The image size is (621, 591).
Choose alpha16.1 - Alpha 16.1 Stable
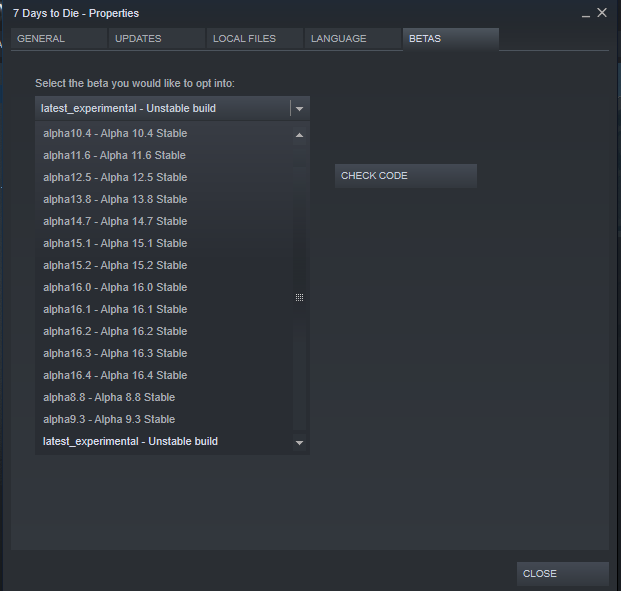(x=164, y=309)
